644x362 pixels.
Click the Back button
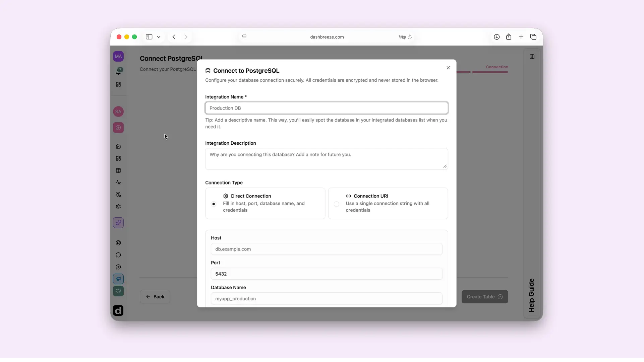tap(155, 297)
